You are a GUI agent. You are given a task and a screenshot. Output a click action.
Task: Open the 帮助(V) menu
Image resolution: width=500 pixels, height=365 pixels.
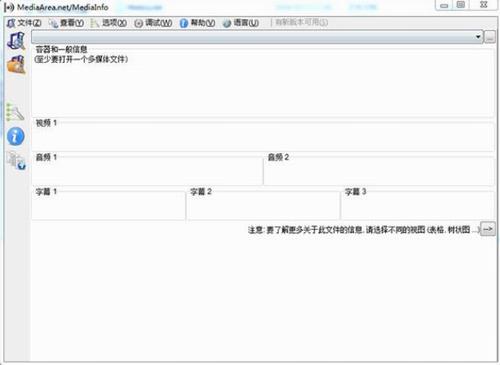197,23
